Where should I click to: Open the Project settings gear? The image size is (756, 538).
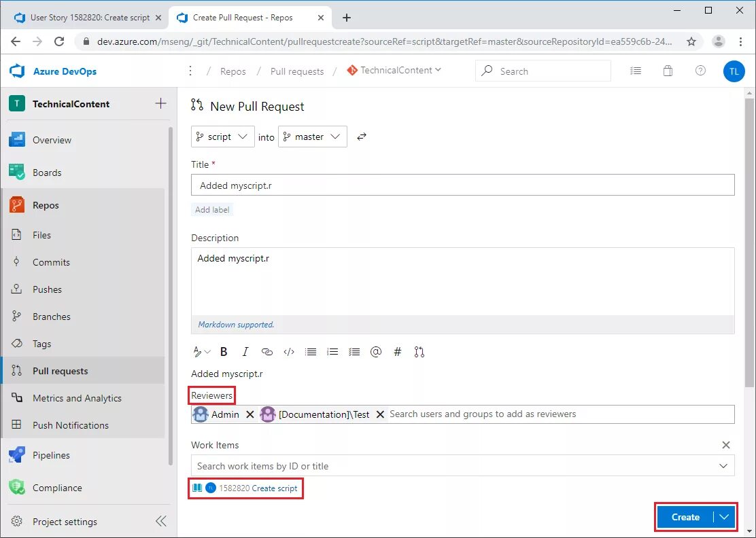click(16, 521)
